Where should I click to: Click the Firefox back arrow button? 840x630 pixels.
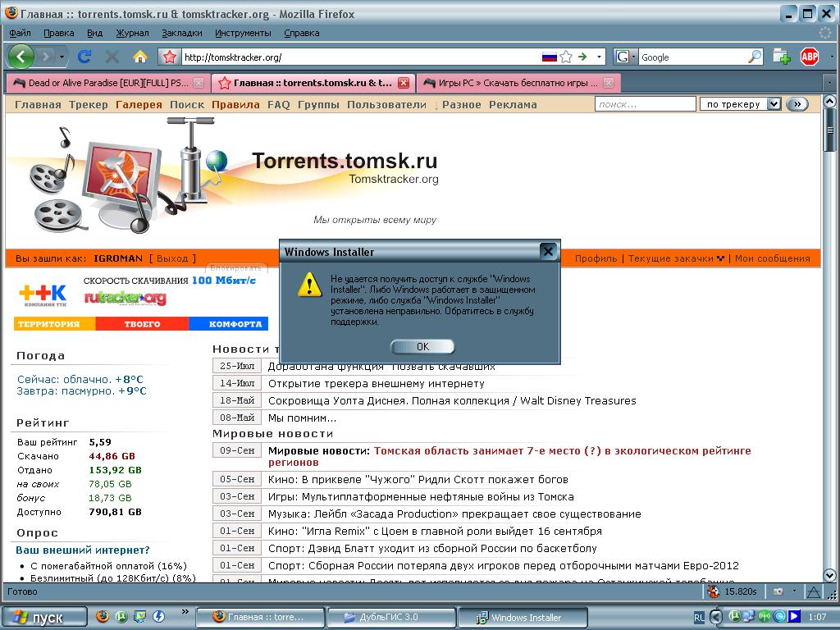pyautogui.click(x=21, y=57)
